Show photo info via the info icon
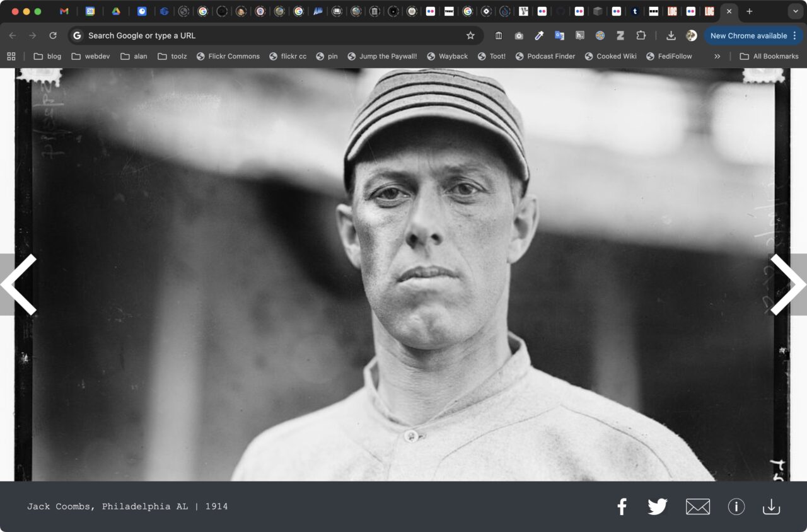 coord(736,506)
